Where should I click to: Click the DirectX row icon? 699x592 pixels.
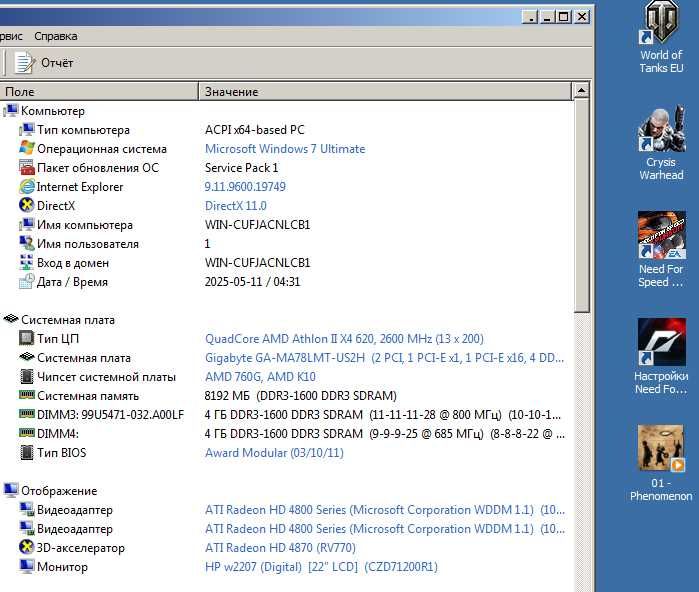(27, 206)
